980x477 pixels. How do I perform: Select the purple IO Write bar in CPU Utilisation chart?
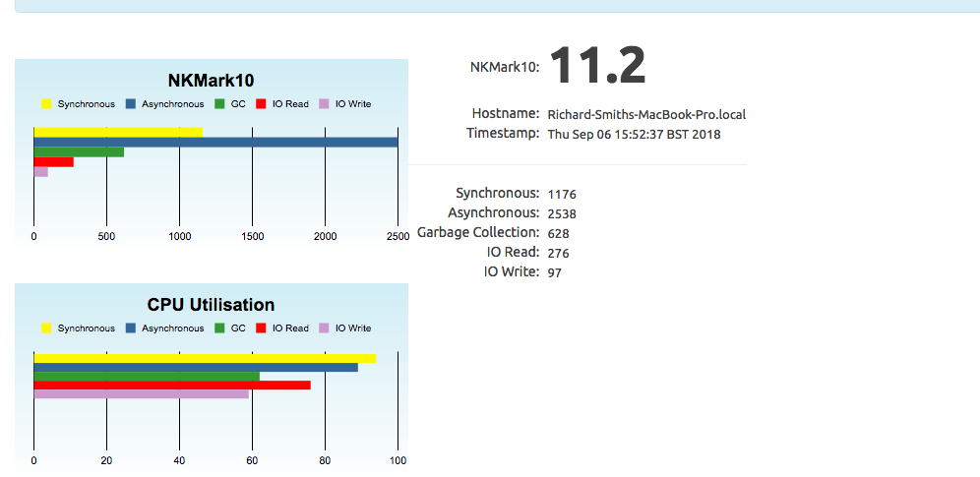(142, 394)
